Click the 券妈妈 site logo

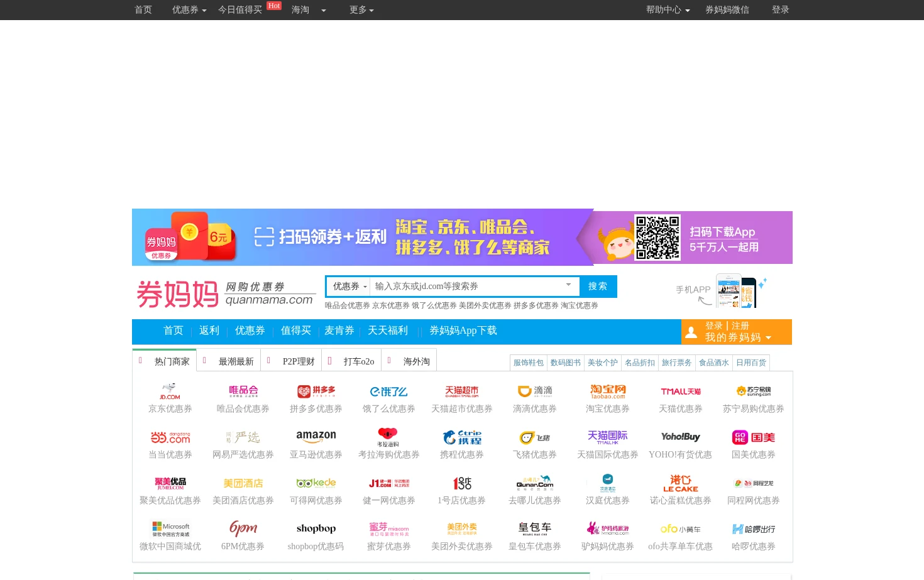tap(226, 294)
